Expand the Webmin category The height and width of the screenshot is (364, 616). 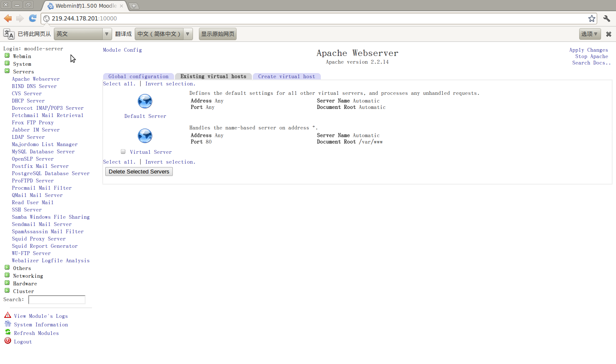[7, 56]
